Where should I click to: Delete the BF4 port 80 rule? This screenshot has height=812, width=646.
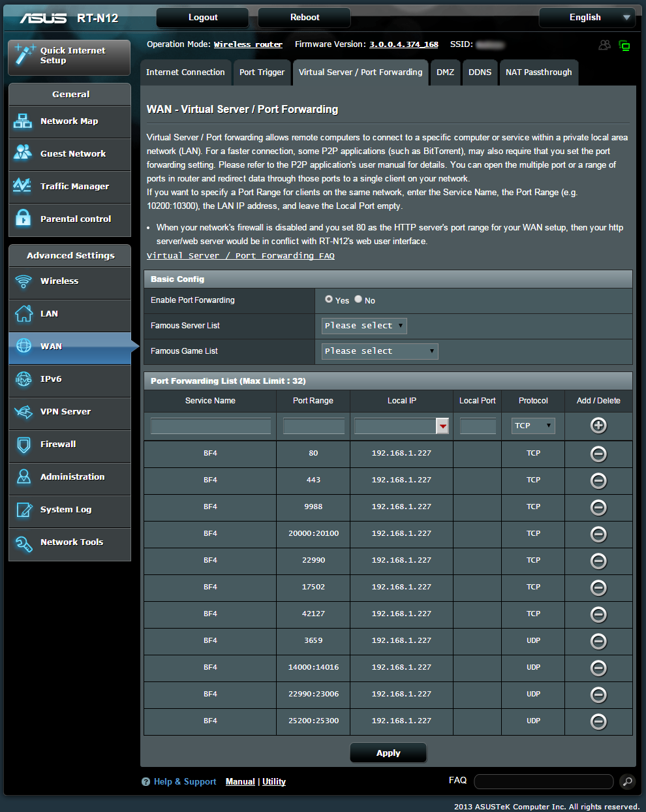pyautogui.click(x=598, y=454)
